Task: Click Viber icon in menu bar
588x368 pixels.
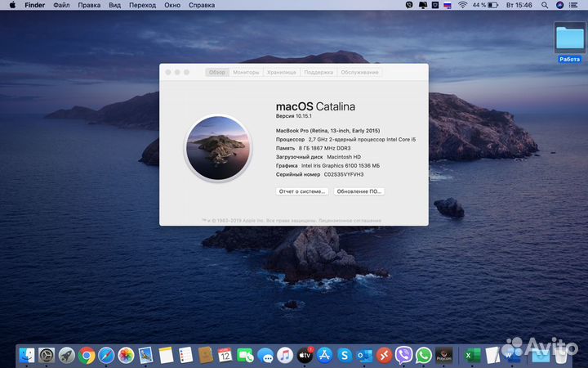Action: click(409, 5)
